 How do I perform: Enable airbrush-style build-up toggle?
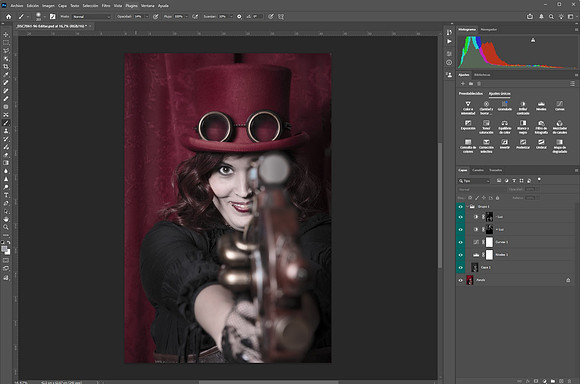195,17
